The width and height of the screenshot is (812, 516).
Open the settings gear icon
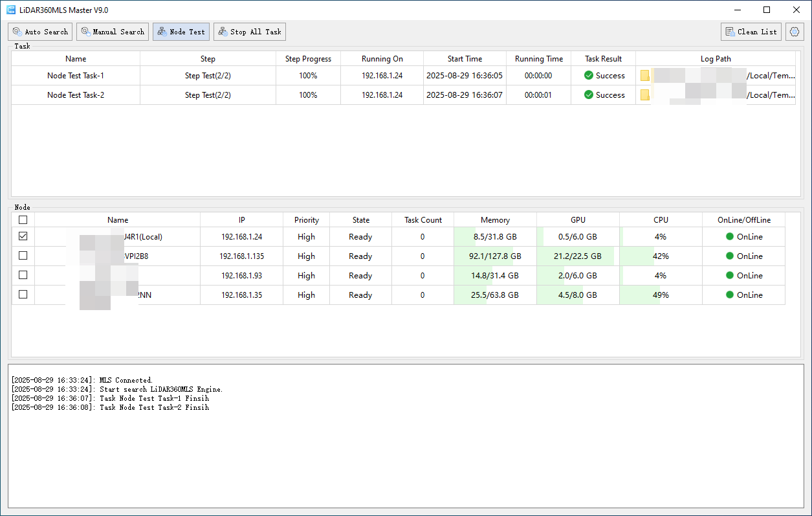[x=795, y=32]
